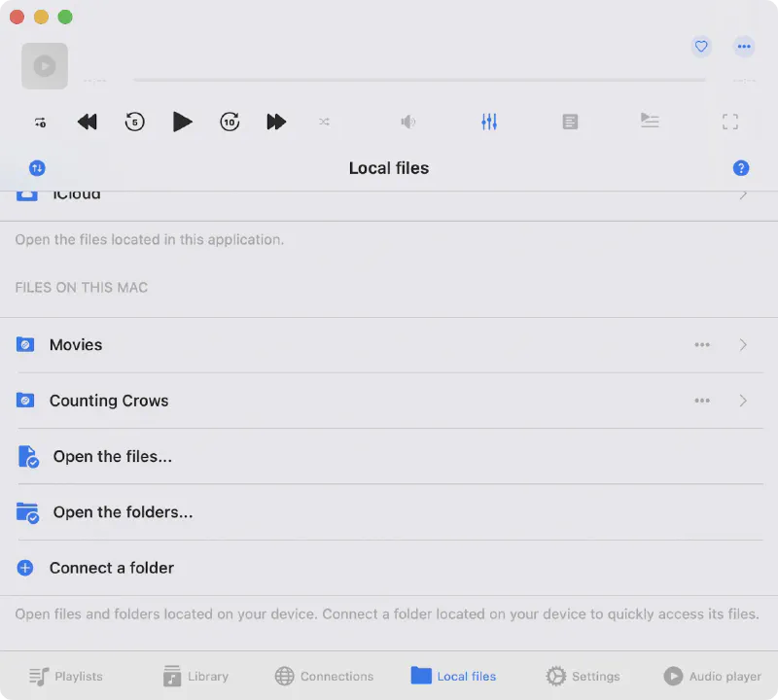Click Open the files...
Screen dimensions: 778x700
pyautogui.click(x=112, y=457)
